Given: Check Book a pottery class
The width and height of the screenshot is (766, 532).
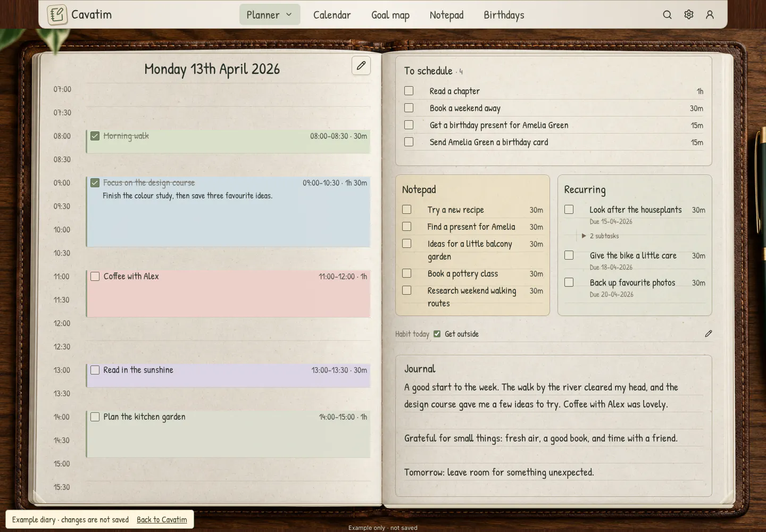Looking at the screenshot, I should pyautogui.click(x=406, y=273).
